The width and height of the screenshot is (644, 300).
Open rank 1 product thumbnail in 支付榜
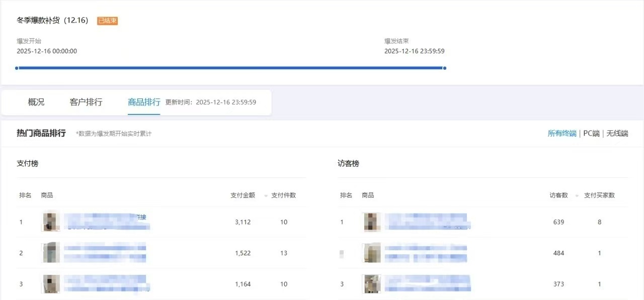click(51, 222)
